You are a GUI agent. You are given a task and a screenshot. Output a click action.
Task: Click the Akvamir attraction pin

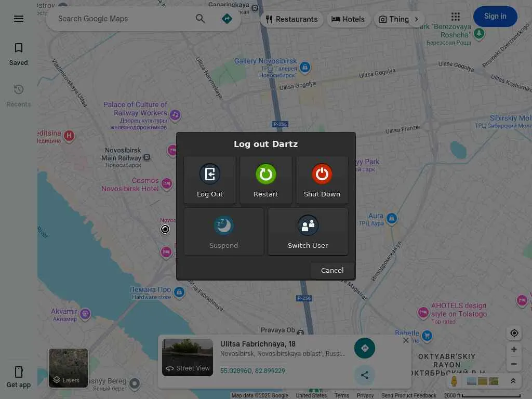85,314
